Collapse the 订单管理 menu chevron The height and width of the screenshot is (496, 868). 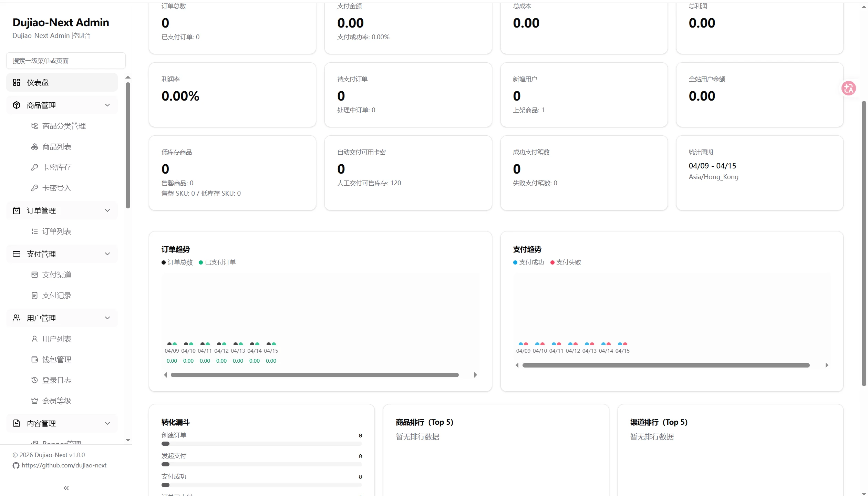pyautogui.click(x=107, y=210)
